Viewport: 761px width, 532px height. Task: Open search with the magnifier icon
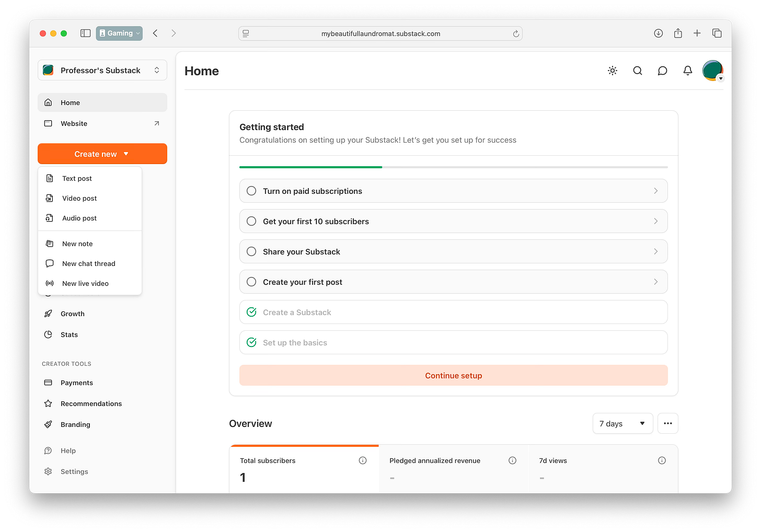tap(638, 71)
